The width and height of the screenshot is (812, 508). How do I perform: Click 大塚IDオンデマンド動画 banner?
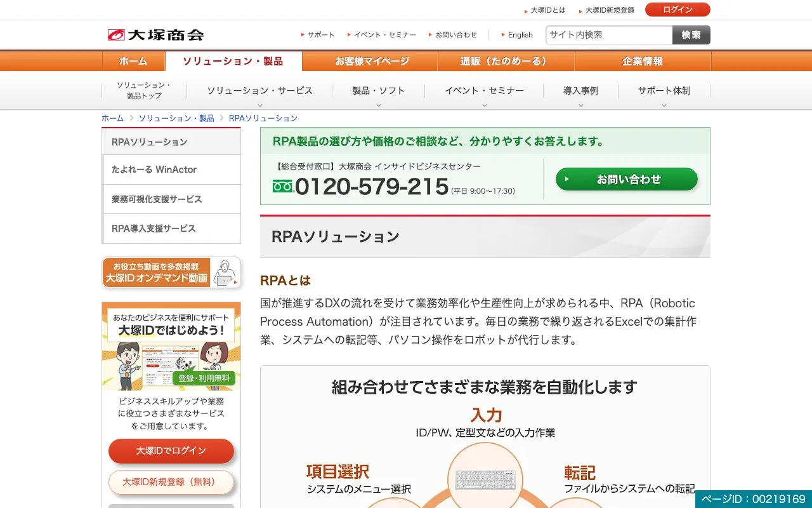point(171,272)
